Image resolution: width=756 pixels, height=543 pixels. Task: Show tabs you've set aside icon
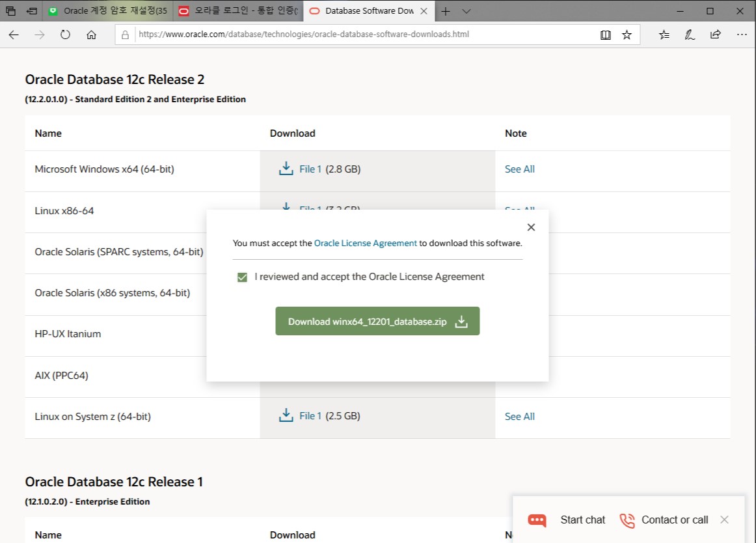click(10, 10)
